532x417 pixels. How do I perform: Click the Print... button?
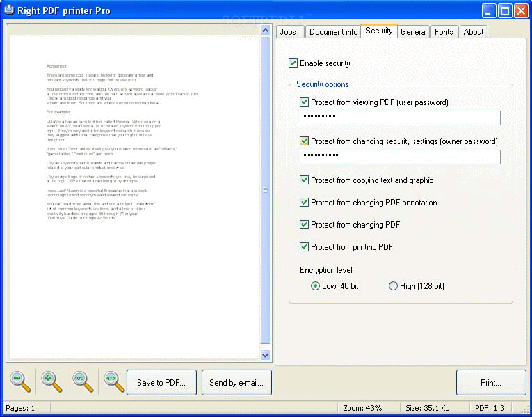(x=491, y=383)
